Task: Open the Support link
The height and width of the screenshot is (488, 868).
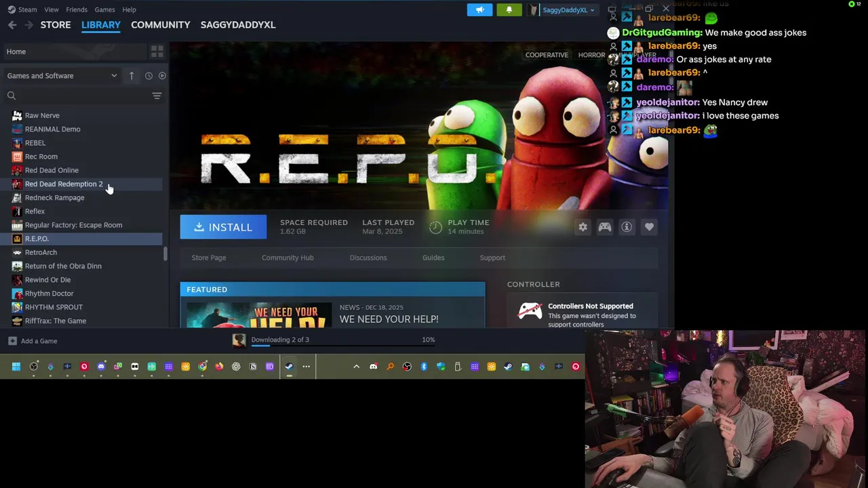Action: tap(492, 258)
